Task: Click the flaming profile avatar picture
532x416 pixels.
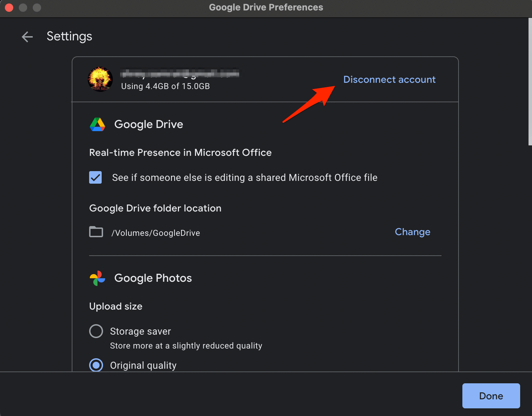Action: (100, 79)
